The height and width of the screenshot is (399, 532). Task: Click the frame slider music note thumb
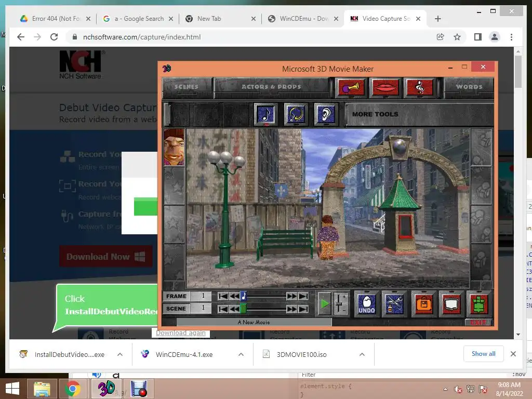pos(244,296)
